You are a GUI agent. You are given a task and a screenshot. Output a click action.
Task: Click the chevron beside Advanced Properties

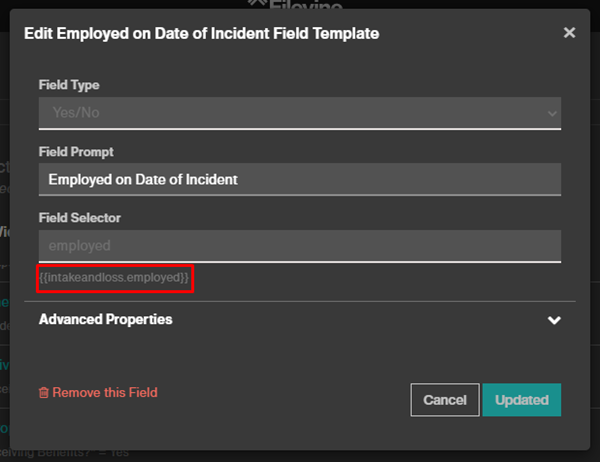click(554, 320)
